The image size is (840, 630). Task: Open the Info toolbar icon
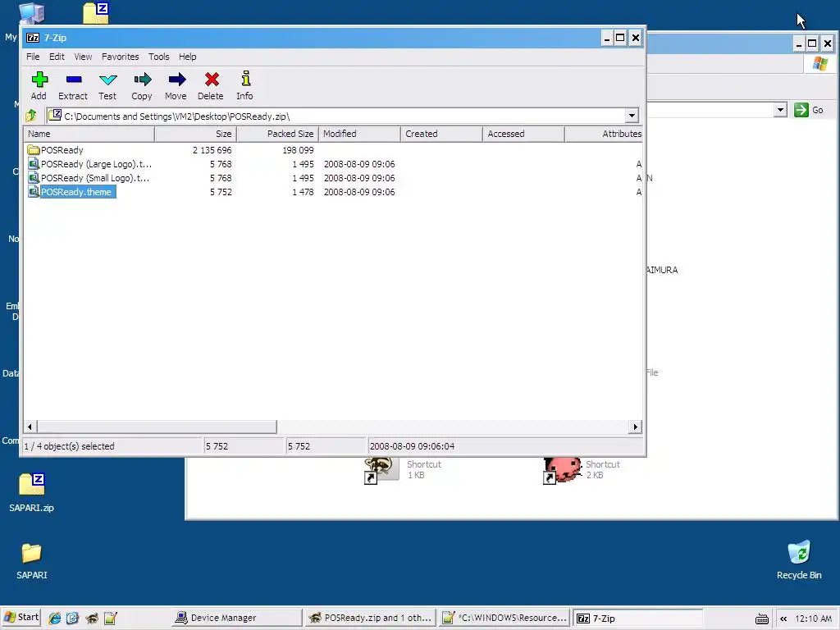point(245,79)
